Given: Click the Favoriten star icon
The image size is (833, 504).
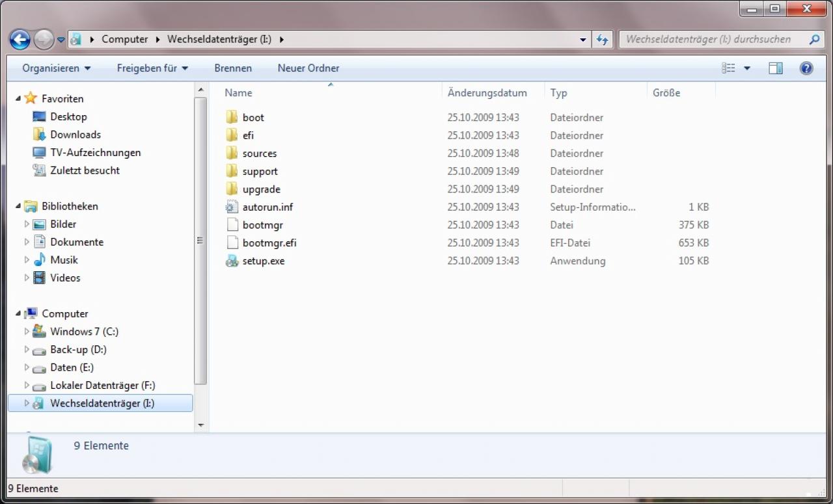Looking at the screenshot, I should pyautogui.click(x=31, y=98).
